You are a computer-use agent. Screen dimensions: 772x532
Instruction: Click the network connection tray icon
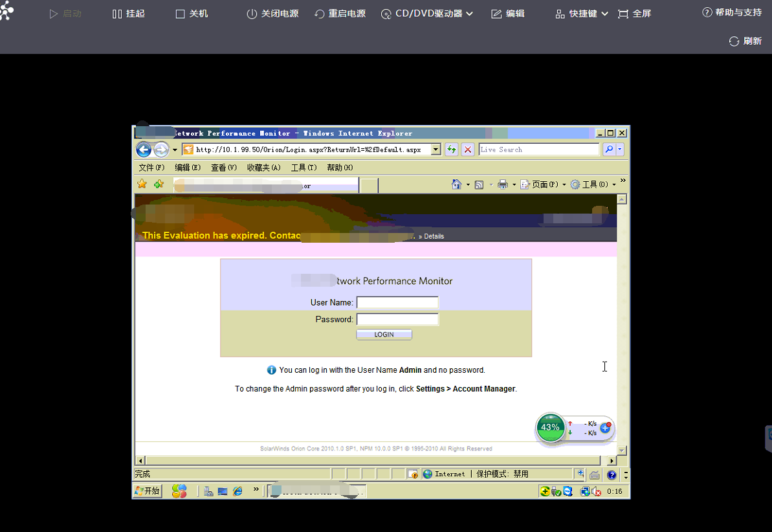coord(585,491)
